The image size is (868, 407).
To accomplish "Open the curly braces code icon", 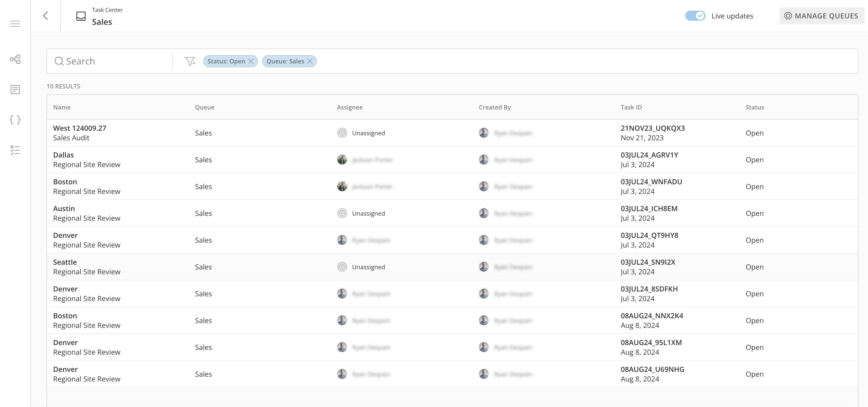I will tap(15, 120).
